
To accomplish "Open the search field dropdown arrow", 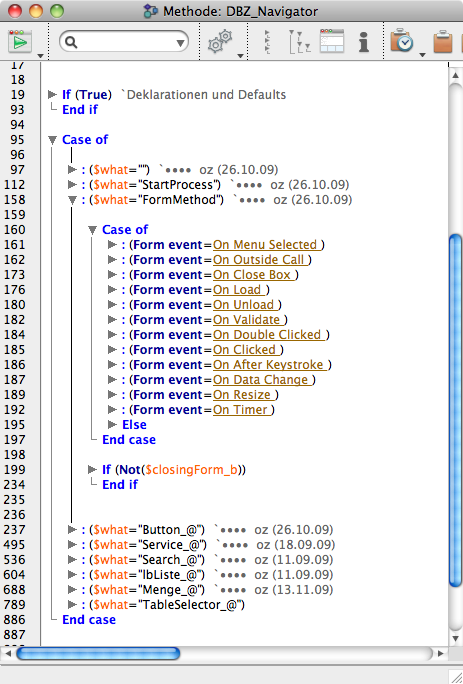I will pyautogui.click(x=180, y=42).
